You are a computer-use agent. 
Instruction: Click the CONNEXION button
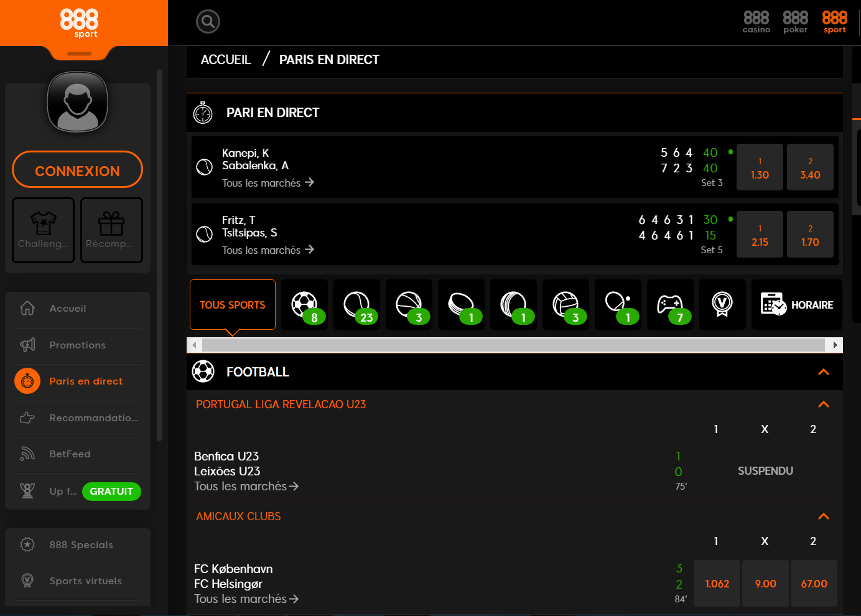[x=77, y=169]
